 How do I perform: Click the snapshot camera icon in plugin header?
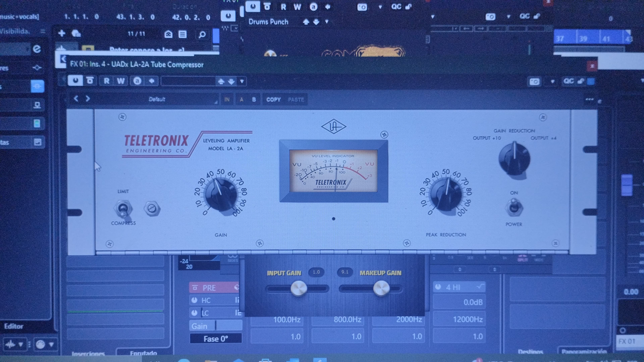534,82
